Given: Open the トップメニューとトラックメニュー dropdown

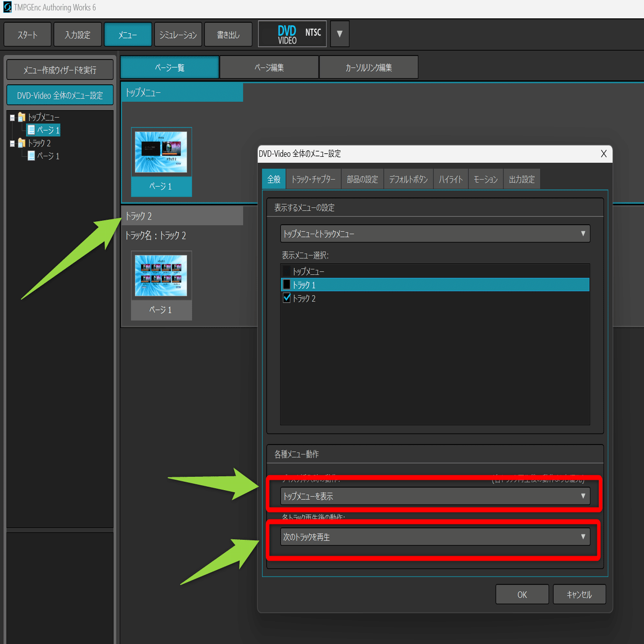Looking at the screenshot, I should [435, 234].
